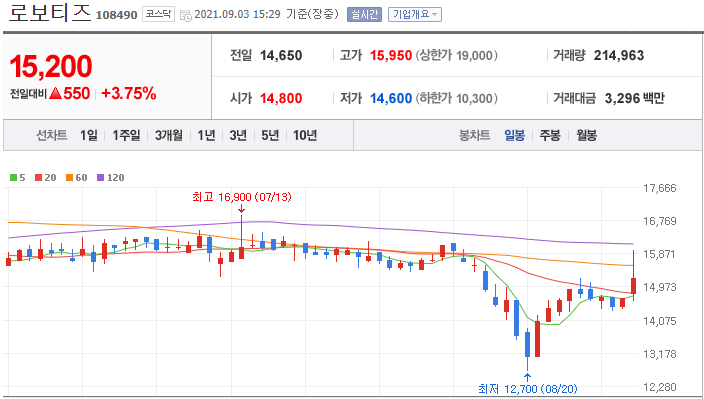This screenshot has height=399, width=704.
Task: Click the 봉차트 label
Action: [x=474, y=135]
